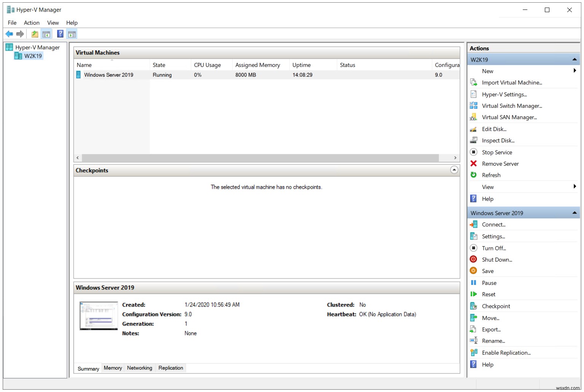Open the Action menu
This screenshot has height=392, width=584.
pos(32,22)
